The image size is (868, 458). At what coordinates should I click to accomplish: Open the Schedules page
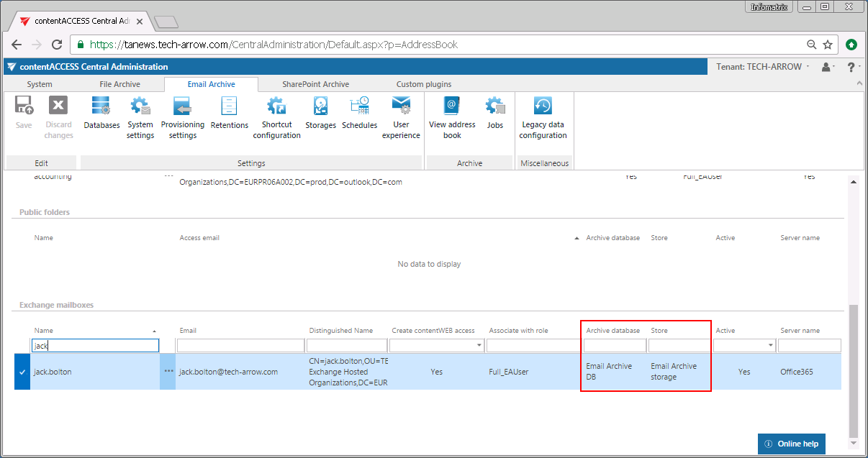coord(359,114)
